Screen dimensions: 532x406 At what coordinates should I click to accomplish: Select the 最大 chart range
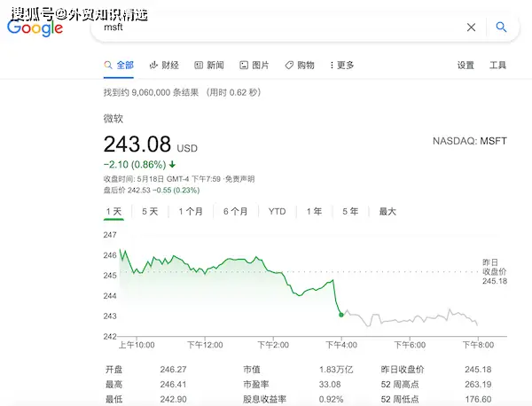(x=387, y=212)
